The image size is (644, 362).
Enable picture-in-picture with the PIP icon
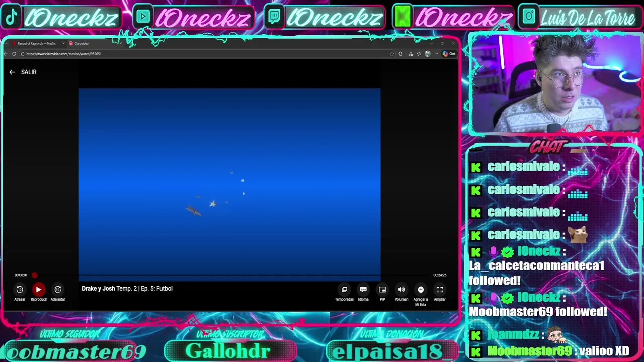[382, 289]
